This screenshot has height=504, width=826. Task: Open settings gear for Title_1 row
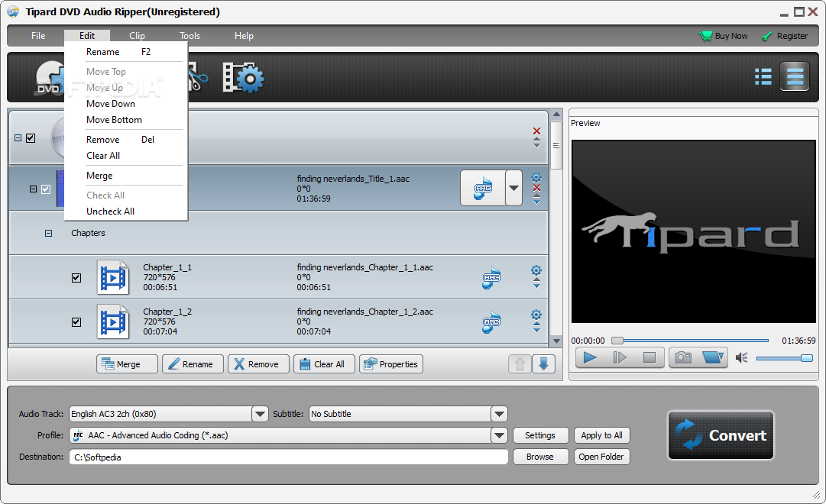[x=536, y=177]
